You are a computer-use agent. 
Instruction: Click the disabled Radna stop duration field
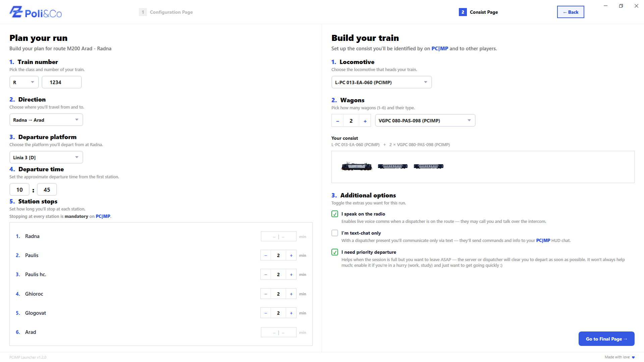click(279, 236)
